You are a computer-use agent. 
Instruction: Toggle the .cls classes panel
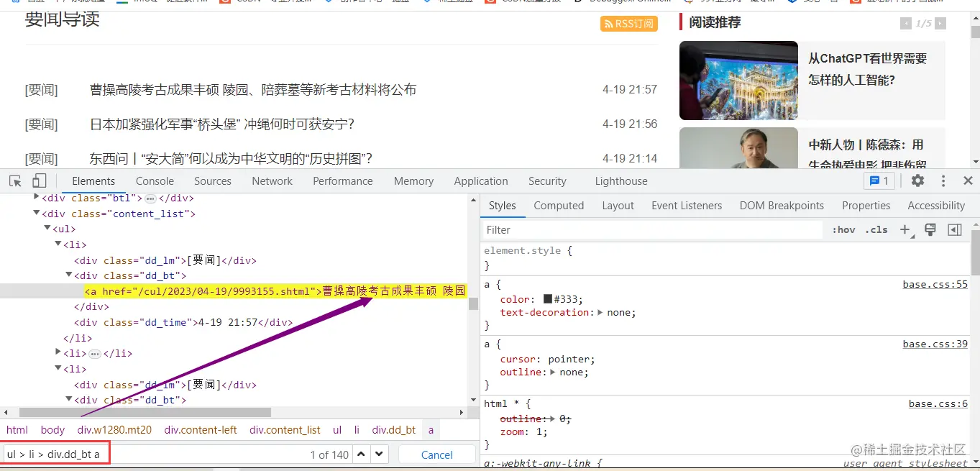coord(876,230)
